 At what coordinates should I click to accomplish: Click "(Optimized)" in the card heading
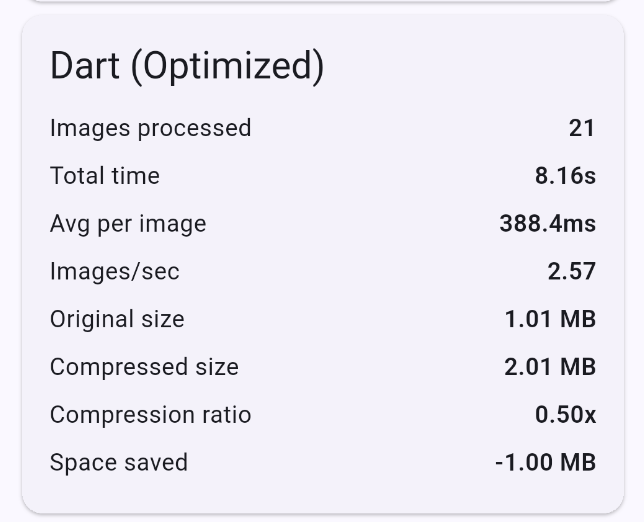[x=228, y=67]
